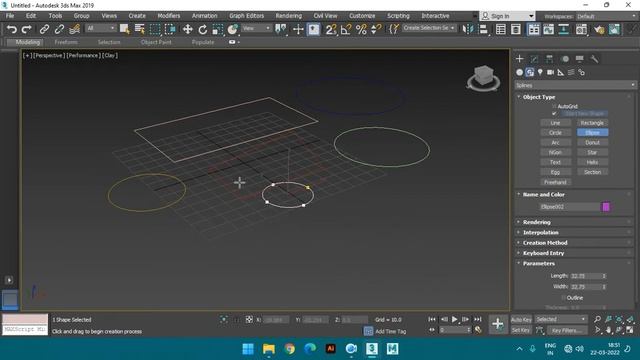Open the selection filter All dropdown

click(x=100, y=28)
